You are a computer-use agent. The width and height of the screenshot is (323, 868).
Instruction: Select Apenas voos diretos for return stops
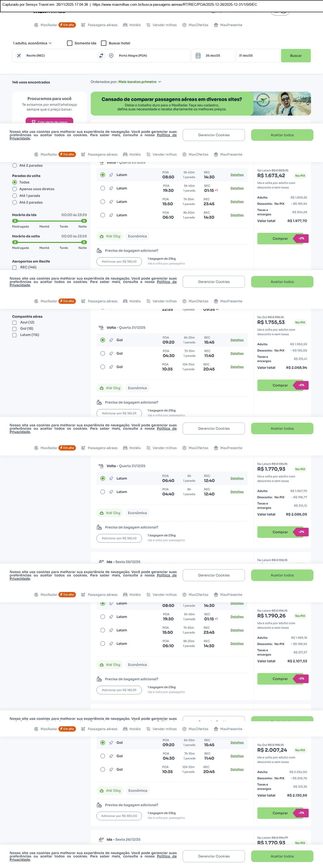(14, 189)
